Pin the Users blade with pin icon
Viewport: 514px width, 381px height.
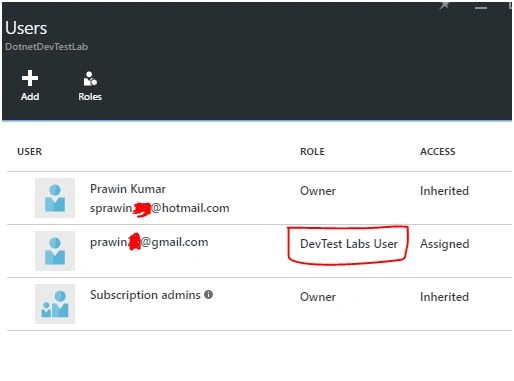444,6
